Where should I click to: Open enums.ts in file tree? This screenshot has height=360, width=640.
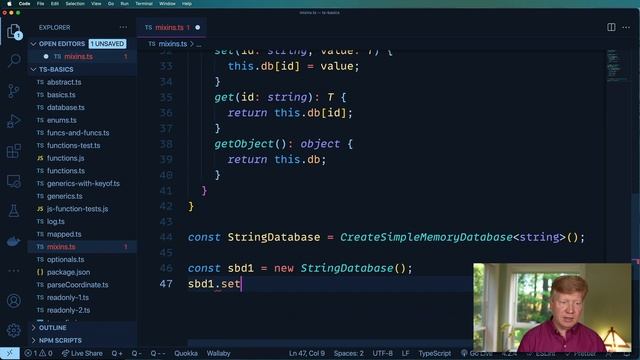[x=62, y=120]
